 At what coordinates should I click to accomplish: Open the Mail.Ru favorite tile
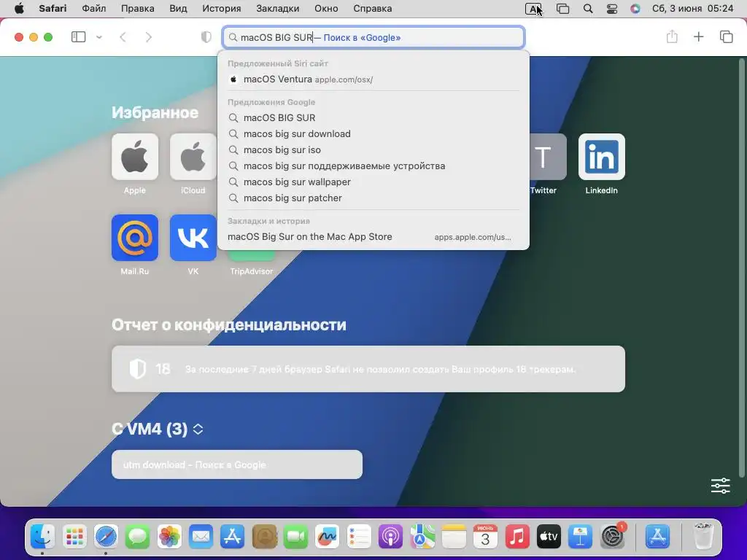[135, 238]
